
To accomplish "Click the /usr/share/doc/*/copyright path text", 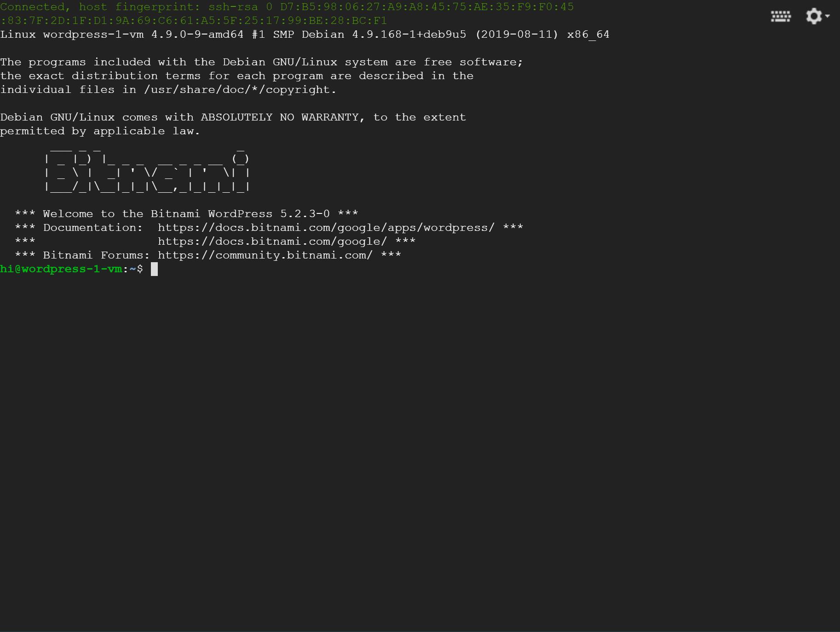I will (x=239, y=90).
